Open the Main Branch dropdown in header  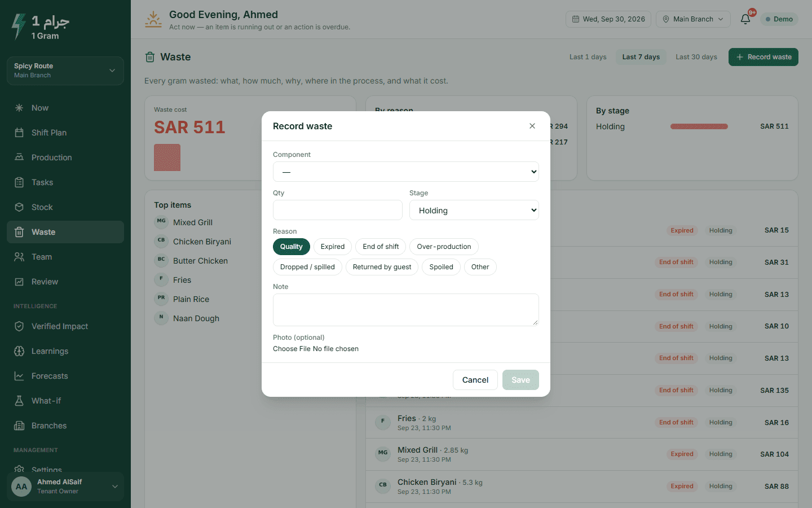[693, 19]
